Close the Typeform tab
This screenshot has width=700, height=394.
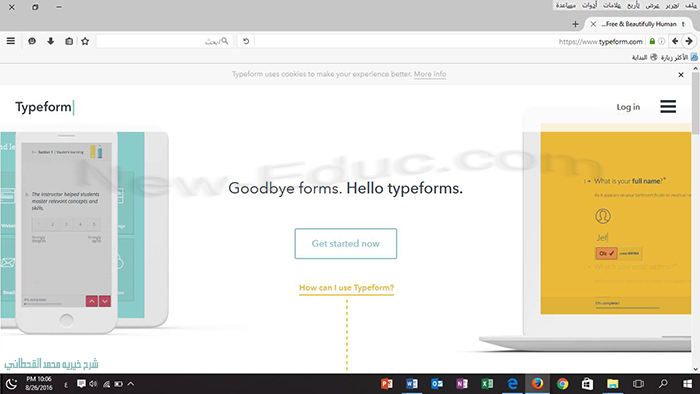pos(593,24)
